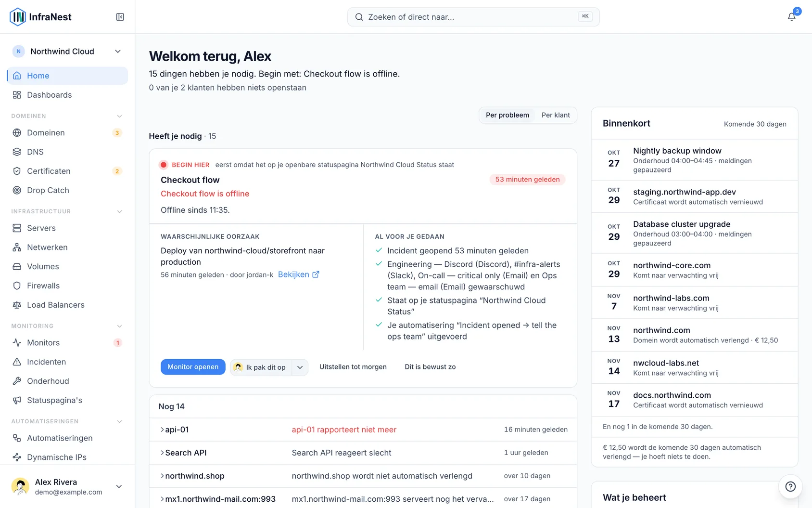Open DNS in the sidebar
The image size is (812, 508).
click(67, 152)
